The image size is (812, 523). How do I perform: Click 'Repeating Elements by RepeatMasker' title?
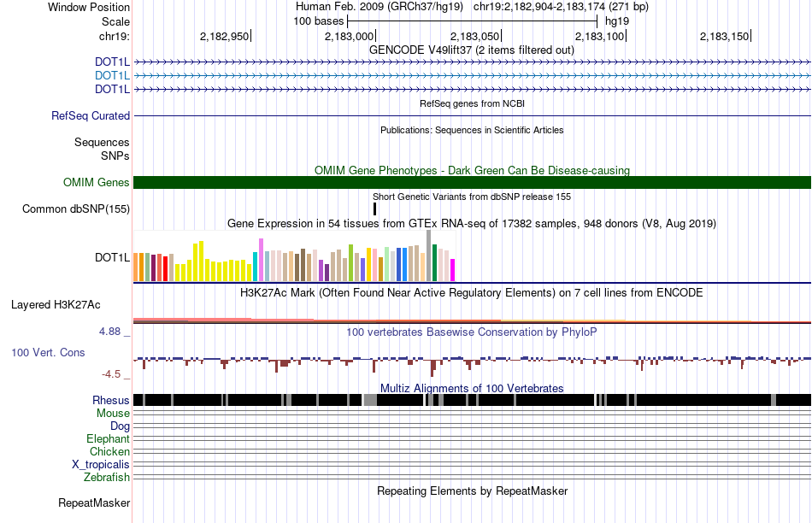473,491
